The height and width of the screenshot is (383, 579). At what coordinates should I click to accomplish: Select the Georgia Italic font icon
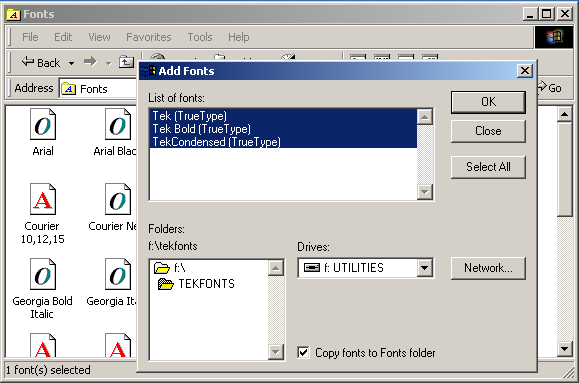tap(118, 274)
